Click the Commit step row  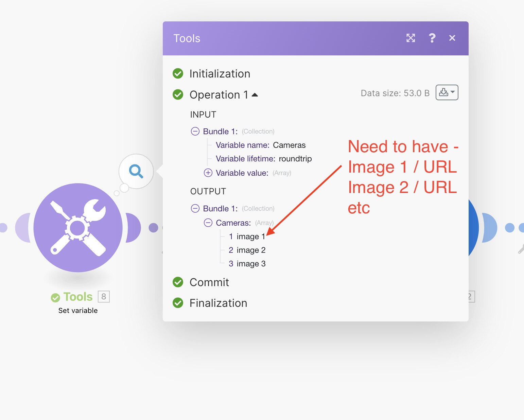201,282
